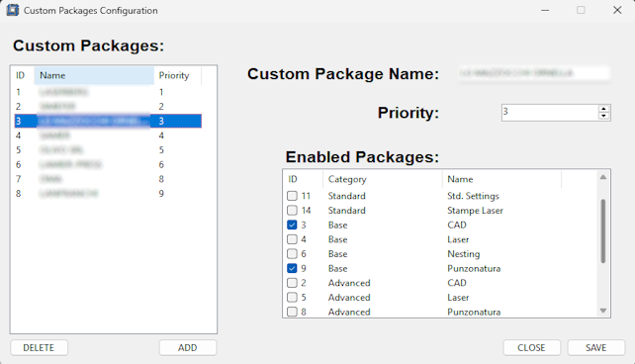Screen dimensions: 635x364
Task: Click the CLOSE button
Action: (531, 348)
